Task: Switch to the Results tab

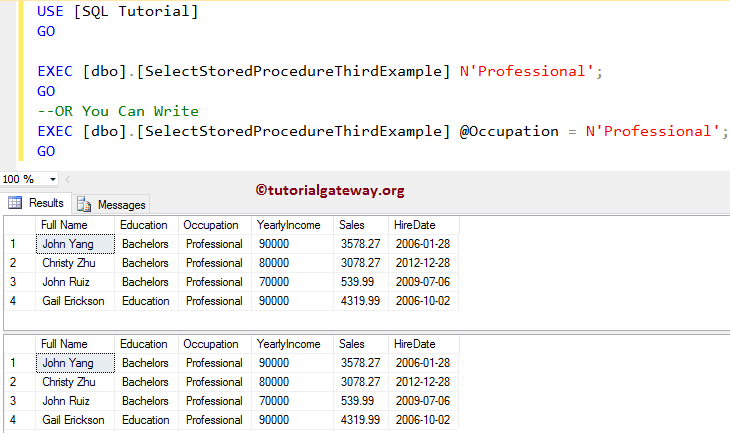Action: [x=36, y=203]
